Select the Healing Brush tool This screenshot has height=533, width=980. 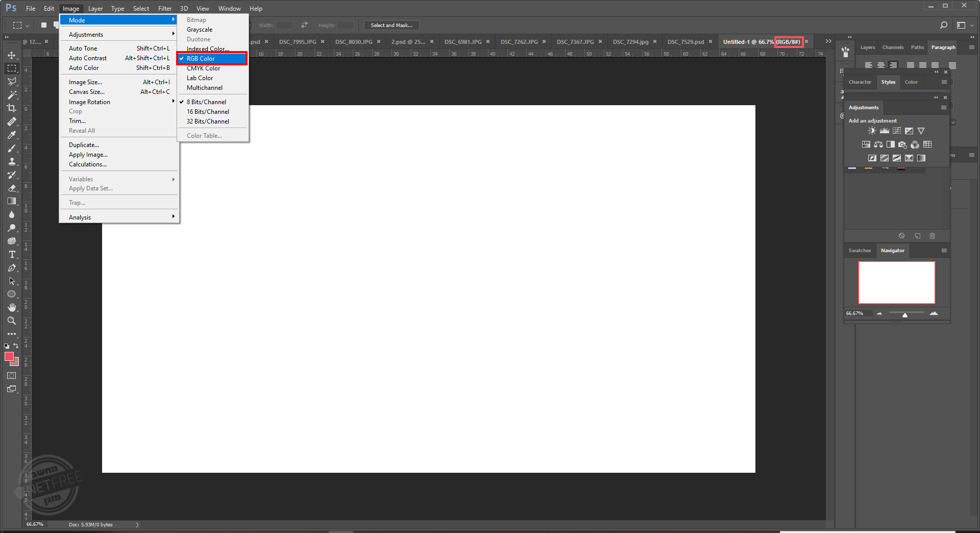click(x=12, y=122)
